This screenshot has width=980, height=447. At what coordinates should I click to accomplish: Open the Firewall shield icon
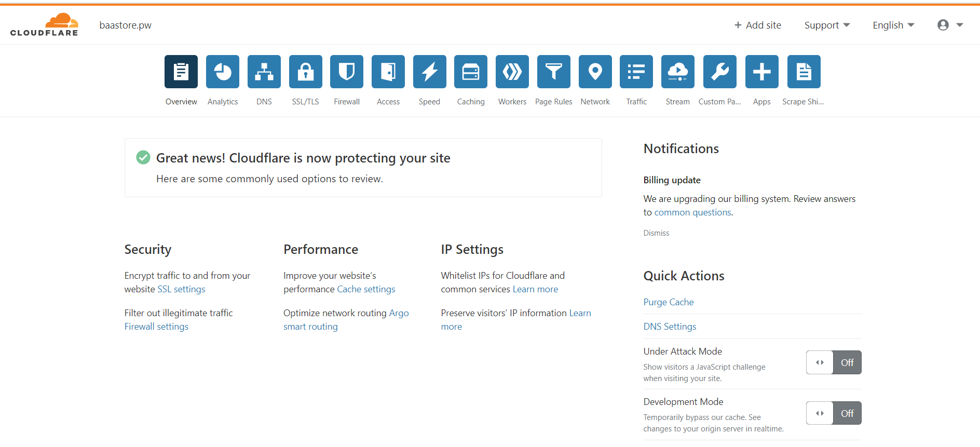click(x=347, y=72)
